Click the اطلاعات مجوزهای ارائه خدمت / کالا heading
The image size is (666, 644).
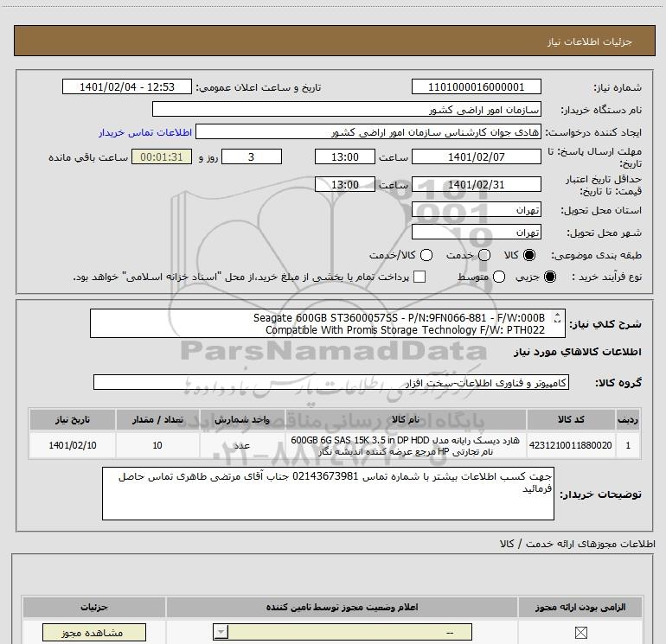[578, 544]
